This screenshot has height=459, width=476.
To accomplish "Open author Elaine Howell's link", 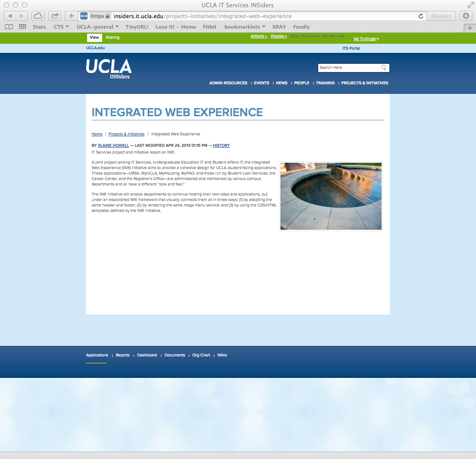I will click(113, 145).
